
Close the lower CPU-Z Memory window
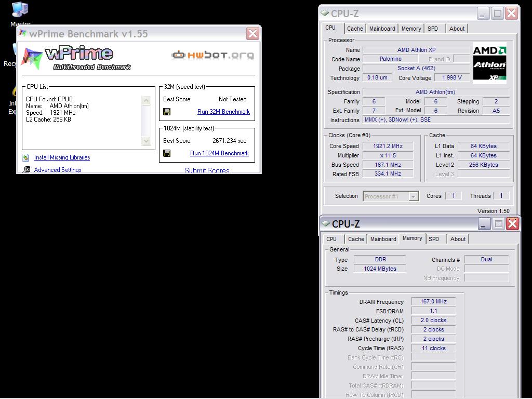[x=513, y=224]
